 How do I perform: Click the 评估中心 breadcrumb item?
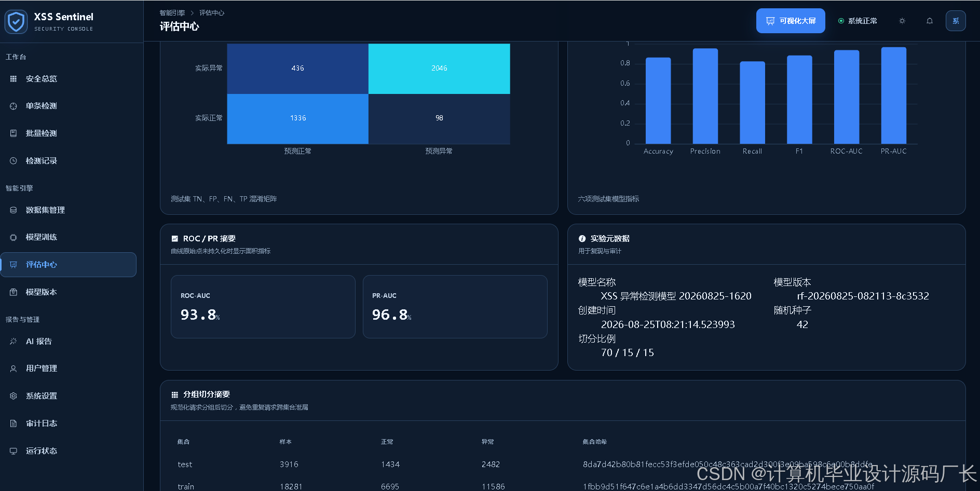pyautogui.click(x=212, y=13)
